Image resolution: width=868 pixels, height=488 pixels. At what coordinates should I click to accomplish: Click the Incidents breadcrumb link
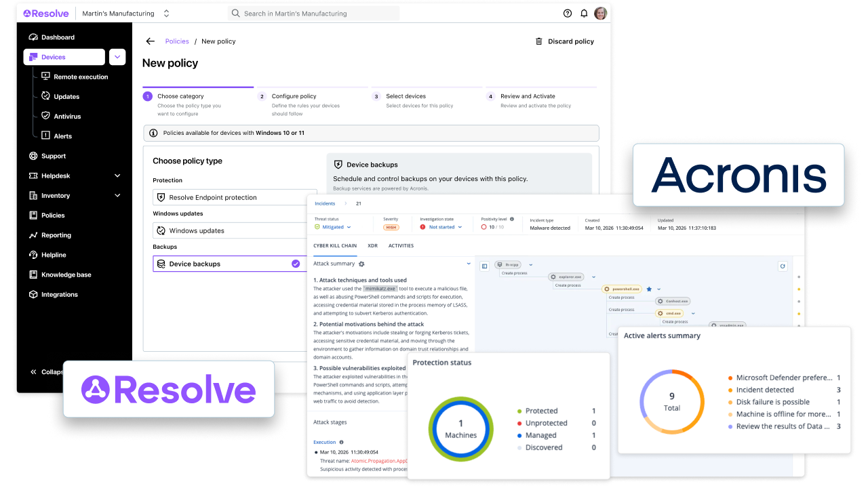click(325, 203)
